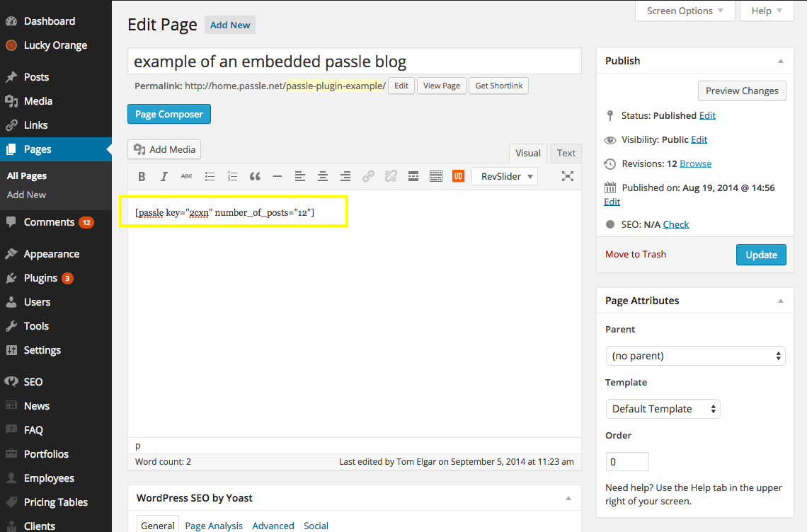Select All Pages submenu item
Screen dimensions: 807x532
tap(27, 176)
